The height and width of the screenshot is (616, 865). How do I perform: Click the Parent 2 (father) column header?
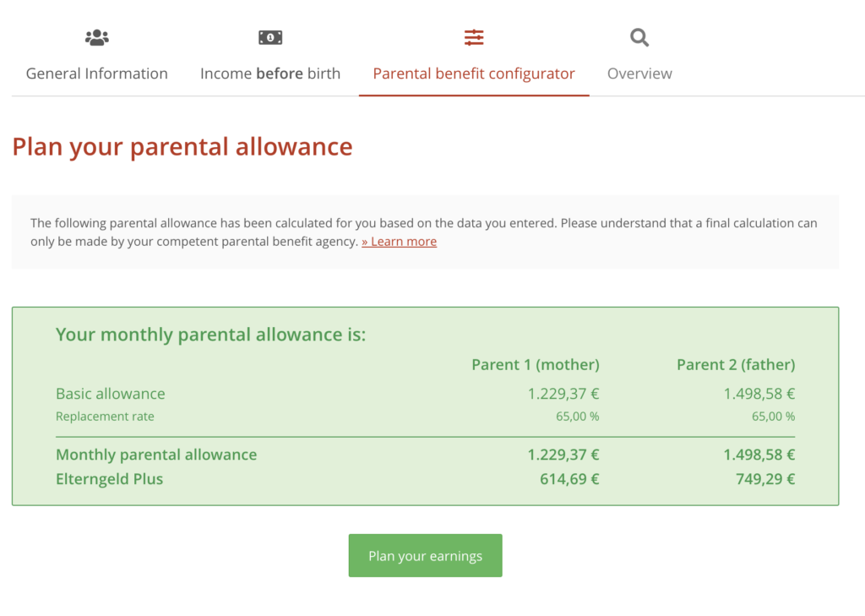pyautogui.click(x=736, y=364)
